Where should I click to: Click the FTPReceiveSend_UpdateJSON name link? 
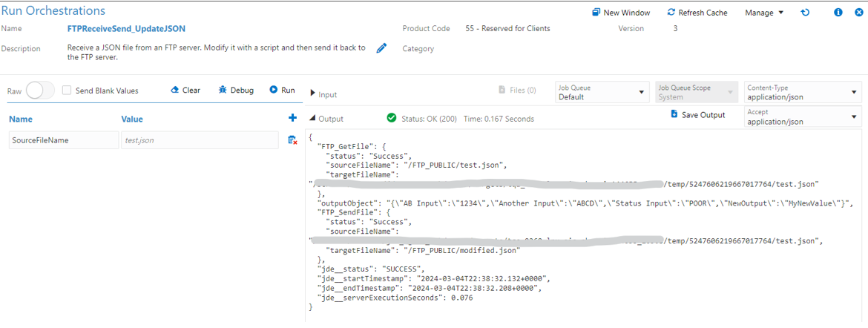(x=126, y=29)
